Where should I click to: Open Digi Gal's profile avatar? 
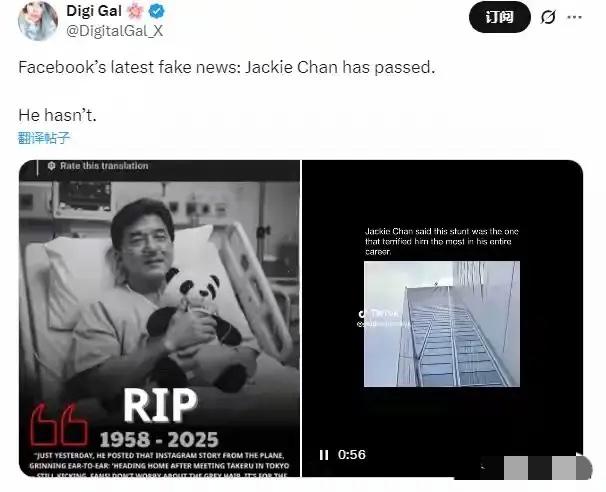38,21
